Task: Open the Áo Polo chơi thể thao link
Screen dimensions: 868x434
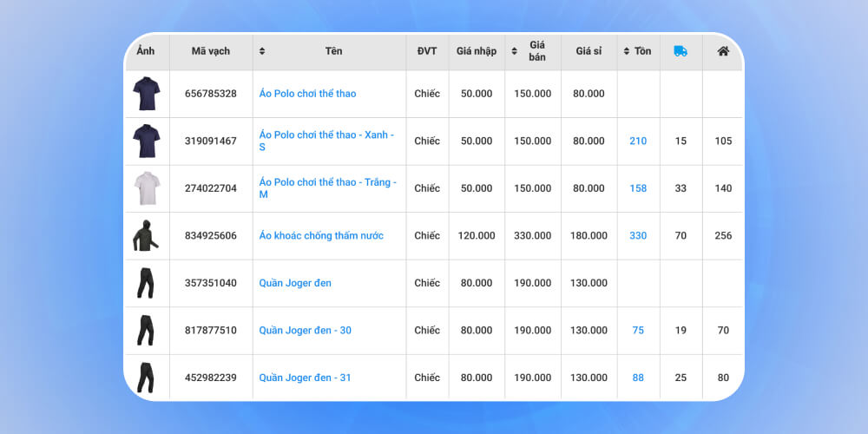Action: 307,94
